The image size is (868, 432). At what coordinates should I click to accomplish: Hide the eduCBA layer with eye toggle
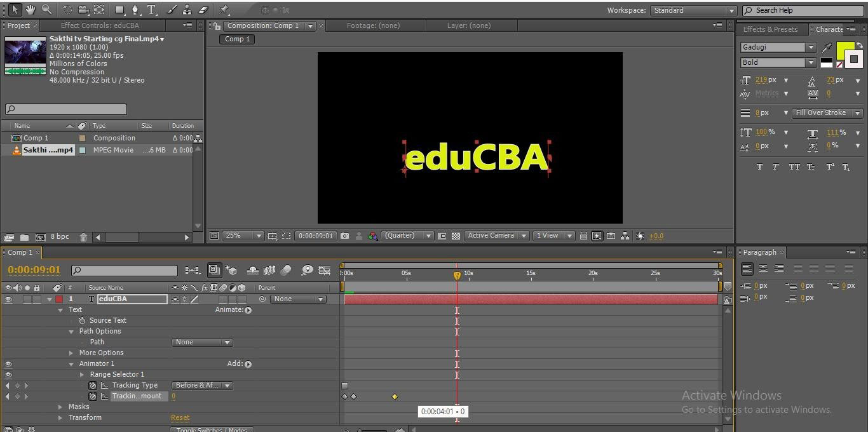tap(8, 299)
